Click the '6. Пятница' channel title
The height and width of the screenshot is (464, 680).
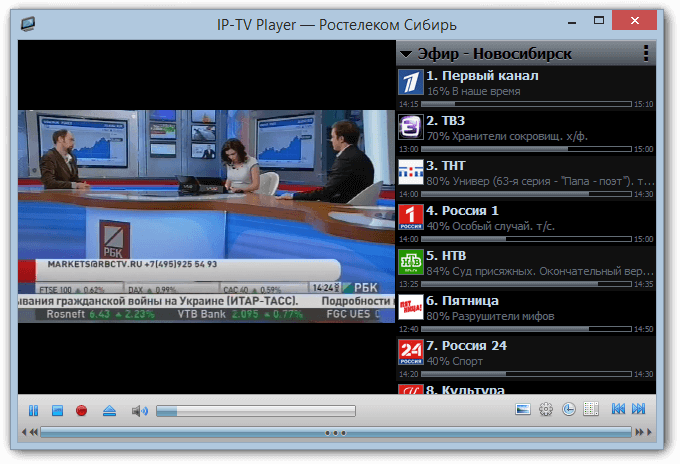(462, 301)
